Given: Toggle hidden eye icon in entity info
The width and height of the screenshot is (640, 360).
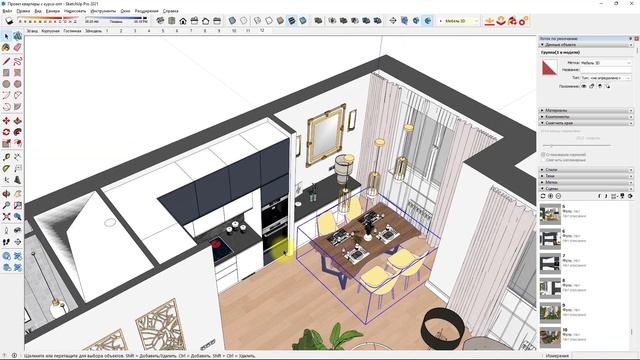Looking at the screenshot, I should tap(584, 86).
